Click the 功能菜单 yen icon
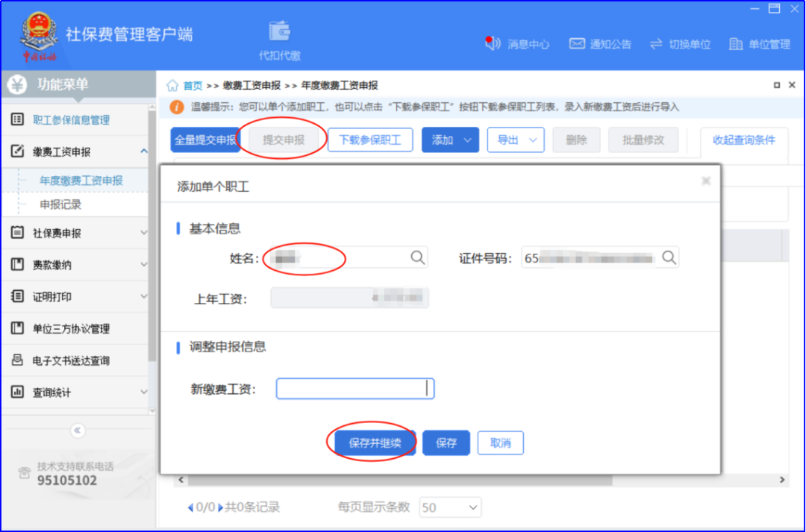Image resolution: width=806 pixels, height=532 pixels. click(x=17, y=84)
